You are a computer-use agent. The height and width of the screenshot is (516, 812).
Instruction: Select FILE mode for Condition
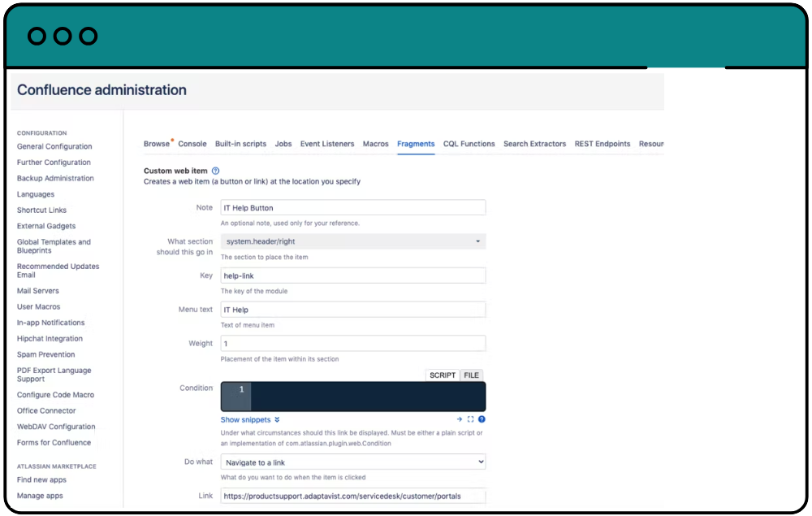tap(471, 375)
